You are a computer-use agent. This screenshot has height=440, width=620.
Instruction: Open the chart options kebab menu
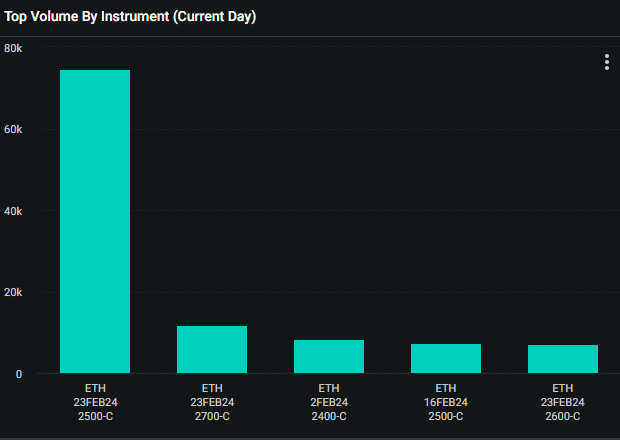tap(606, 62)
